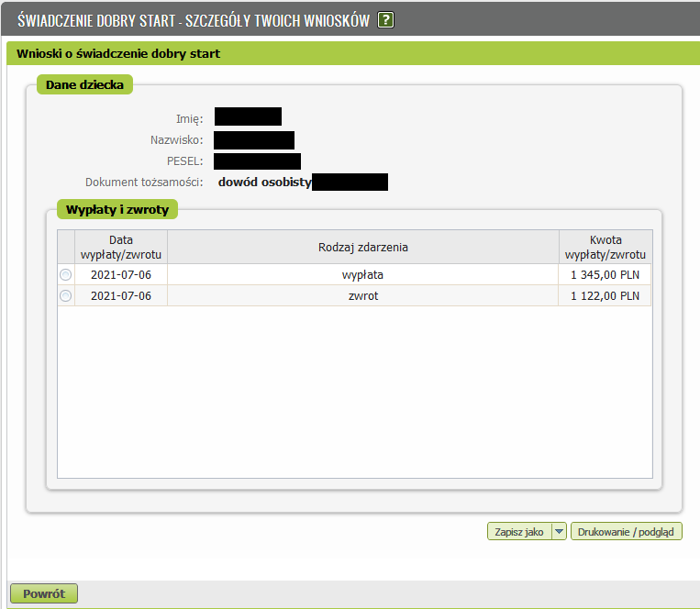Select the zwrot event cell
The width and height of the screenshot is (700, 609).
pyautogui.click(x=362, y=296)
